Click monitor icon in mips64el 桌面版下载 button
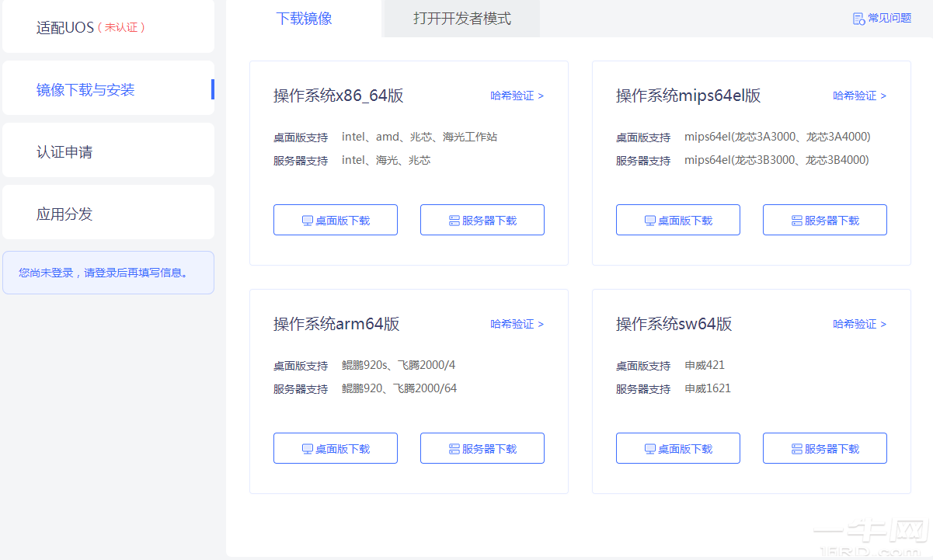 pos(649,221)
